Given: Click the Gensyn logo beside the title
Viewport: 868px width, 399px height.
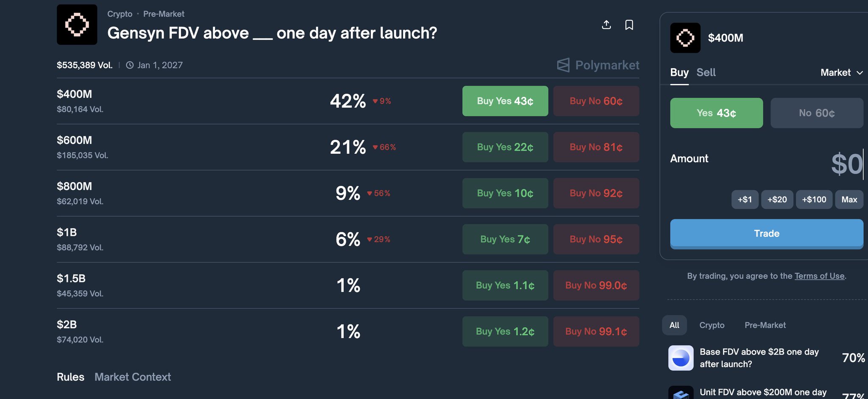Looking at the screenshot, I should point(77,25).
